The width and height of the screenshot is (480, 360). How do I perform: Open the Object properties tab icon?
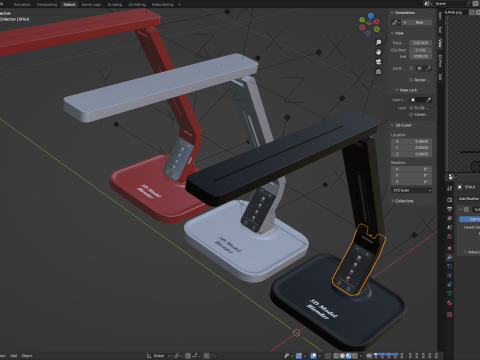pos(449,248)
